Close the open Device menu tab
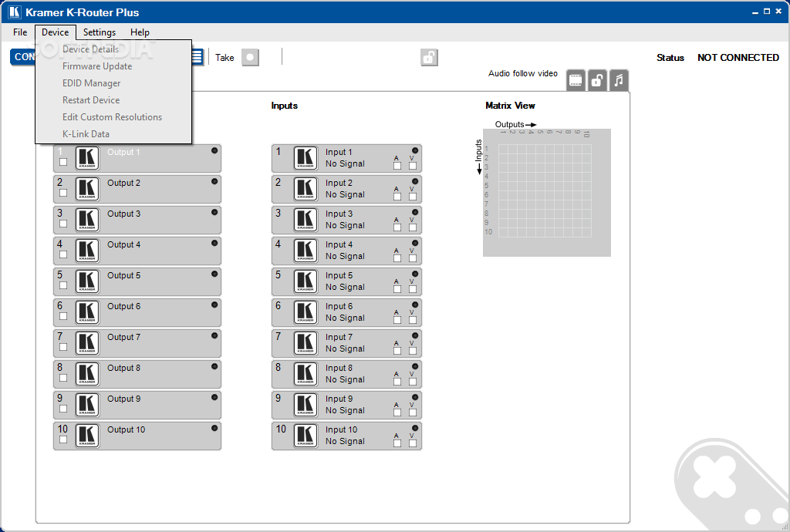Viewport: 790px width, 532px height. pyautogui.click(x=56, y=32)
